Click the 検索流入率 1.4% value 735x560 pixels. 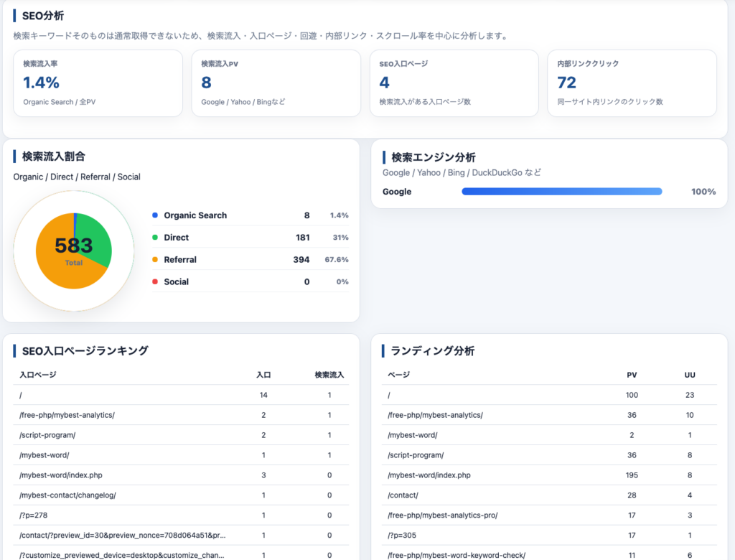pyautogui.click(x=41, y=83)
